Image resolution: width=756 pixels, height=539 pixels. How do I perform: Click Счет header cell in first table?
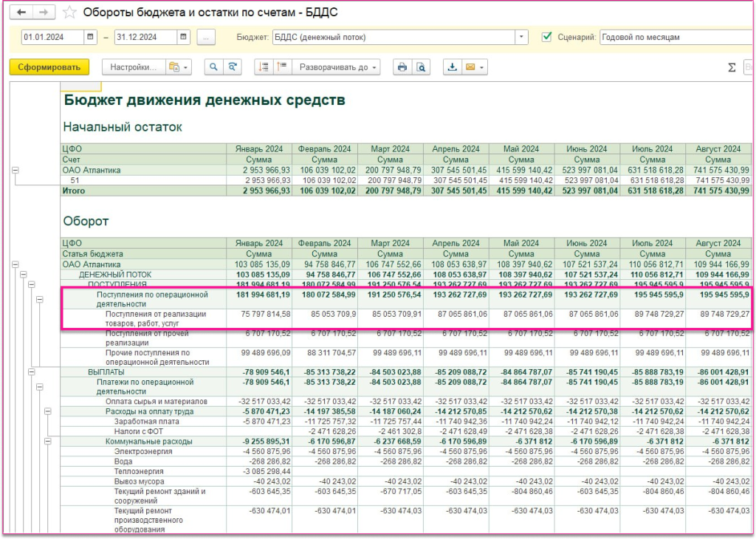tap(143, 159)
